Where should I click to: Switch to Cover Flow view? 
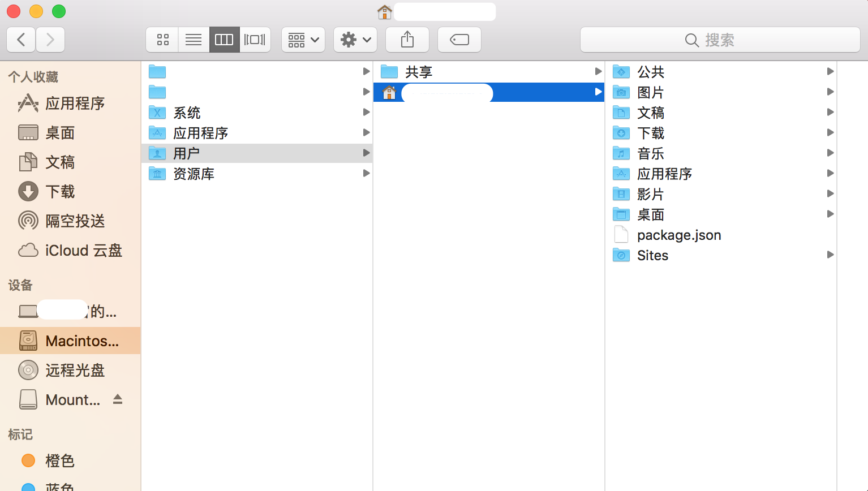[x=255, y=40]
